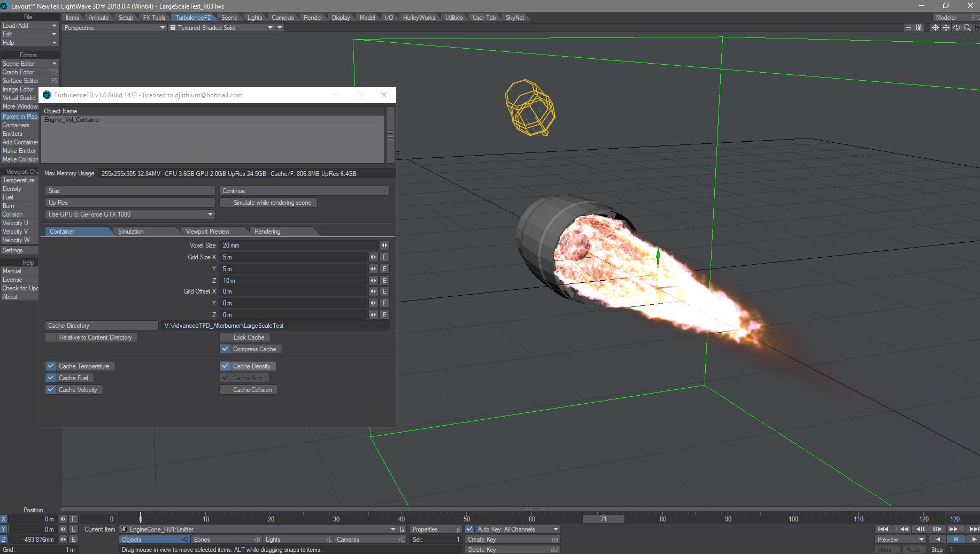Click the viewport pan move icon
980x554 pixels.
pyautogui.click(x=946, y=28)
